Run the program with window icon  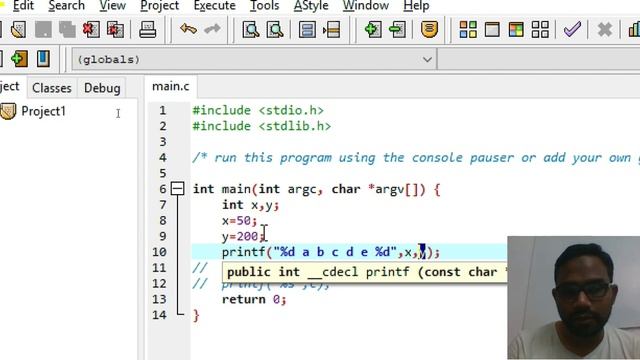tap(492, 29)
